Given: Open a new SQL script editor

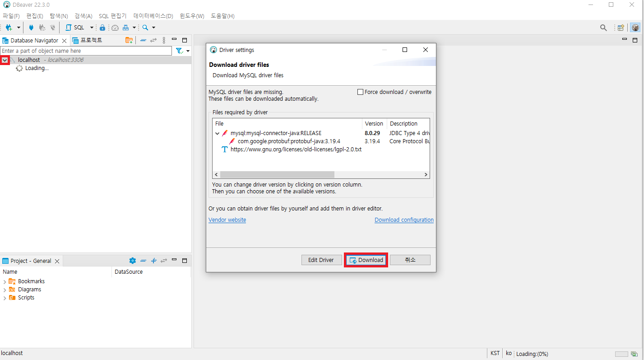Looking at the screenshot, I should [75, 28].
